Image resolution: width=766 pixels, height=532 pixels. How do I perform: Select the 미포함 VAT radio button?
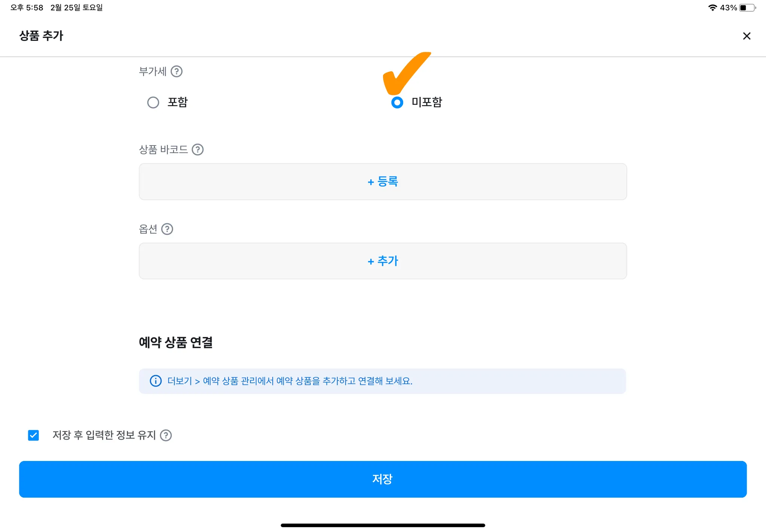(397, 102)
